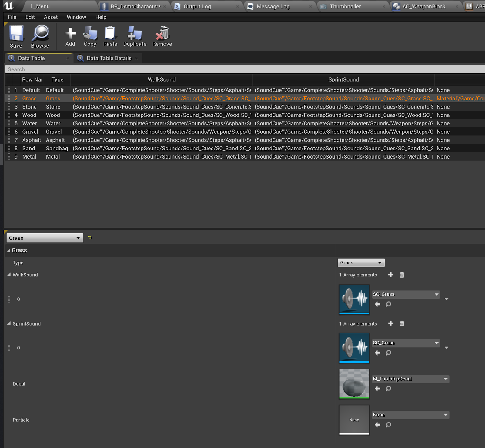This screenshot has width=485, height=448.
Task: Click the Paste toolbar icon
Action: click(110, 37)
